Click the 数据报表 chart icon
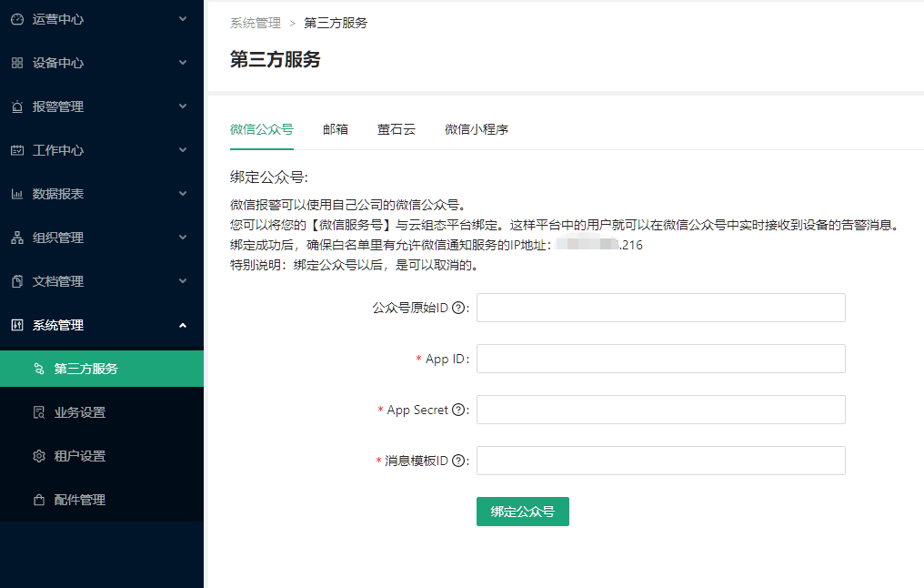This screenshot has height=588, width=924. point(16,194)
